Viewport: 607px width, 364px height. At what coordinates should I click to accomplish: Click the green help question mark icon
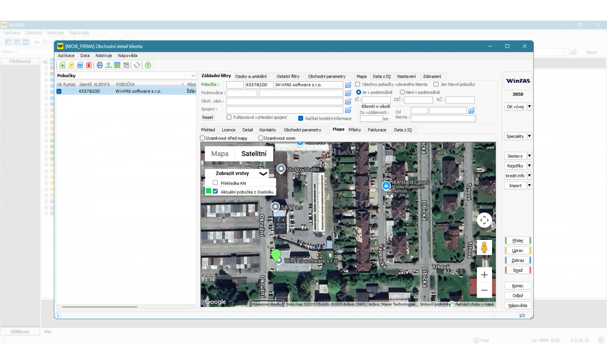[x=148, y=65]
